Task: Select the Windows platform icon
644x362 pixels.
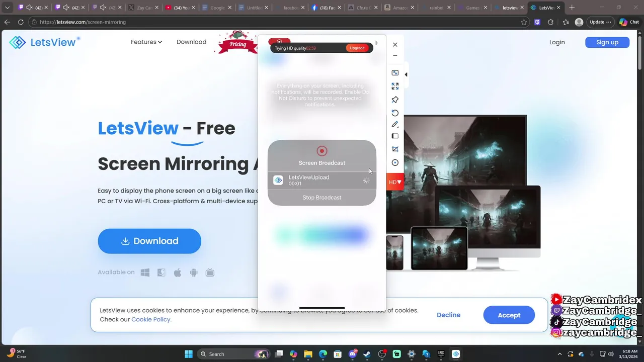Action: point(145,273)
